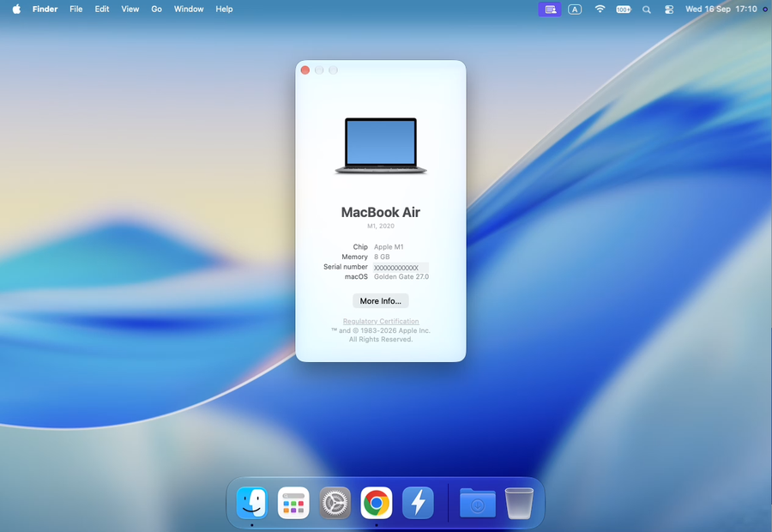
Task: Open the Go menu
Action: [x=157, y=9]
